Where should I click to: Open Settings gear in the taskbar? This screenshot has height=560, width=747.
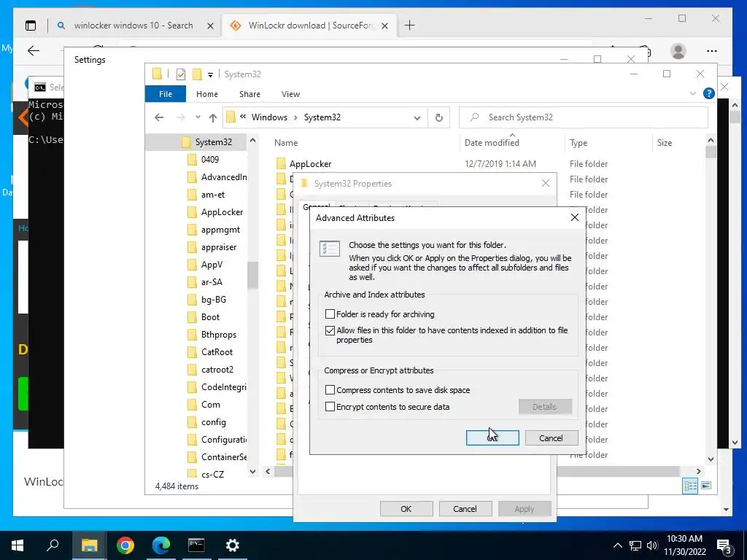232,545
